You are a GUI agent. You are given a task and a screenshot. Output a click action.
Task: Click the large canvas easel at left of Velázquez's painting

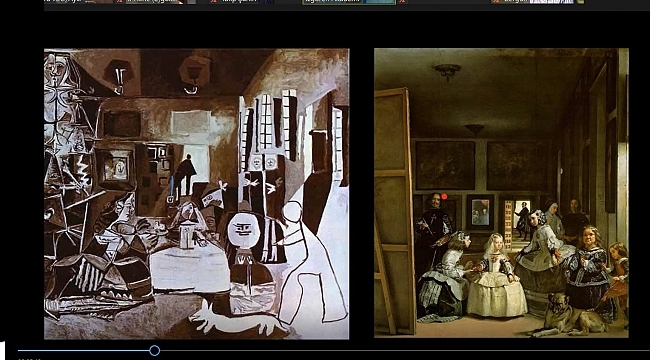395,212
